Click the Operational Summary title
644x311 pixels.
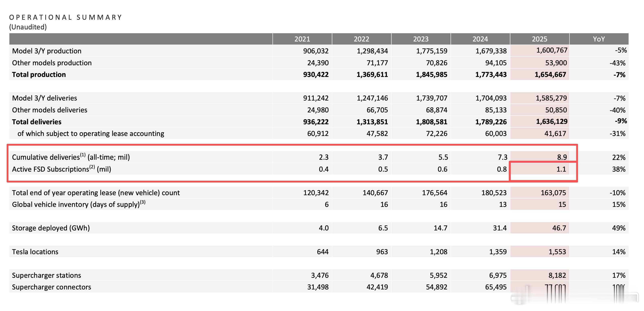pyautogui.click(x=65, y=17)
